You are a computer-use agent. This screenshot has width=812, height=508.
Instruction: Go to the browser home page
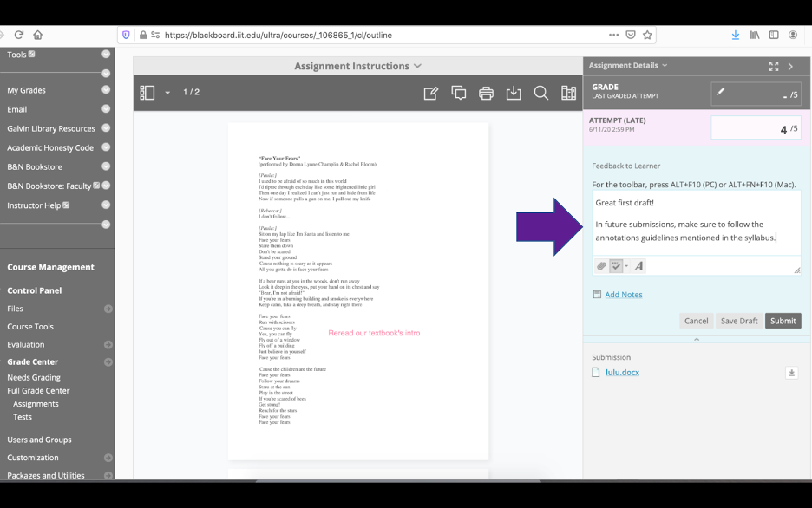pyautogui.click(x=38, y=35)
